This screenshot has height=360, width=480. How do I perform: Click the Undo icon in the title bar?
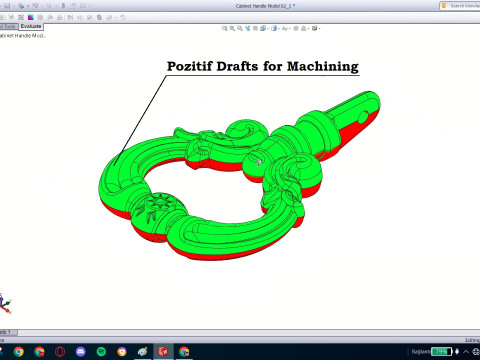point(35,6)
